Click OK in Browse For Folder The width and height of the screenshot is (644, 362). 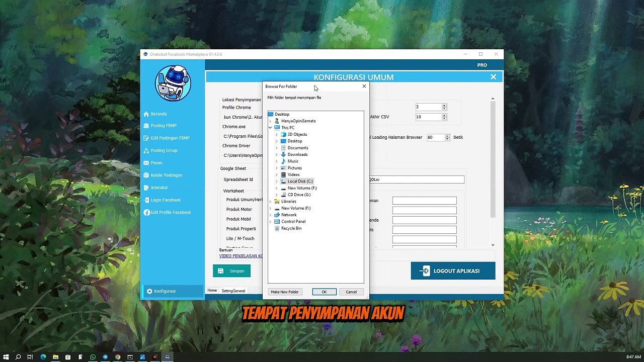tap(324, 292)
